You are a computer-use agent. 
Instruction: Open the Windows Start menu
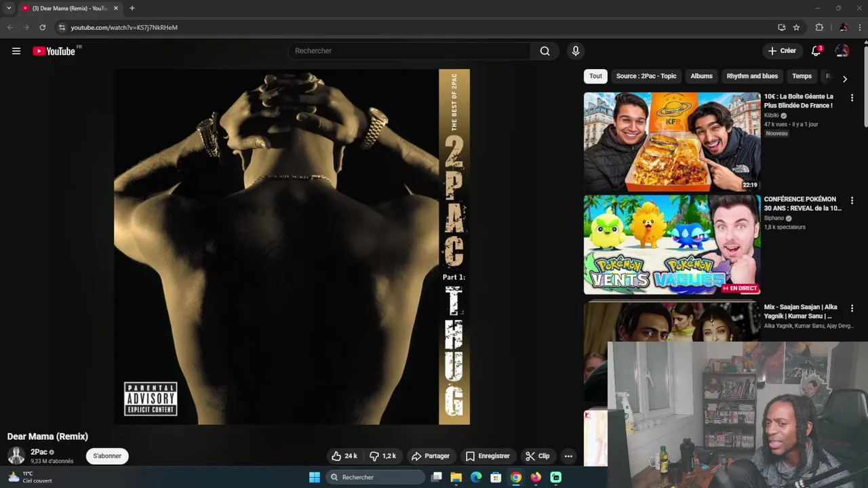click(315, 477)
